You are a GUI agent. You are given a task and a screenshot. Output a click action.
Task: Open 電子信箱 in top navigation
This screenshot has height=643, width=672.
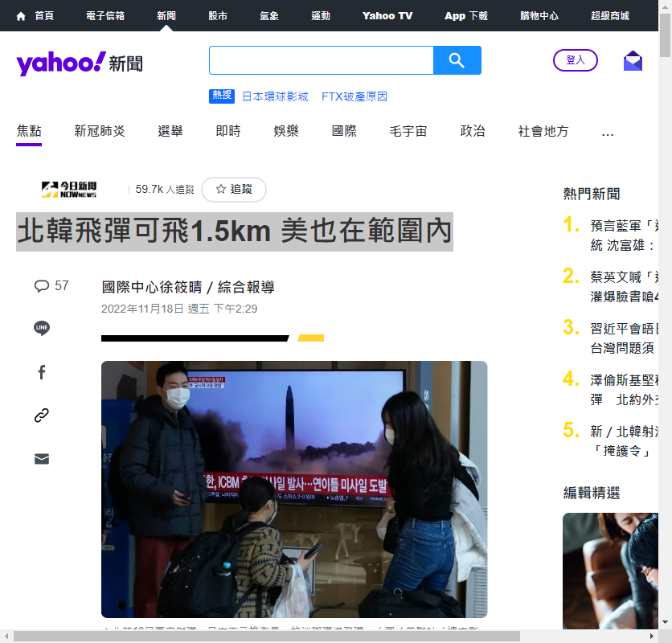pyautogui.click(x=105, y=16)
